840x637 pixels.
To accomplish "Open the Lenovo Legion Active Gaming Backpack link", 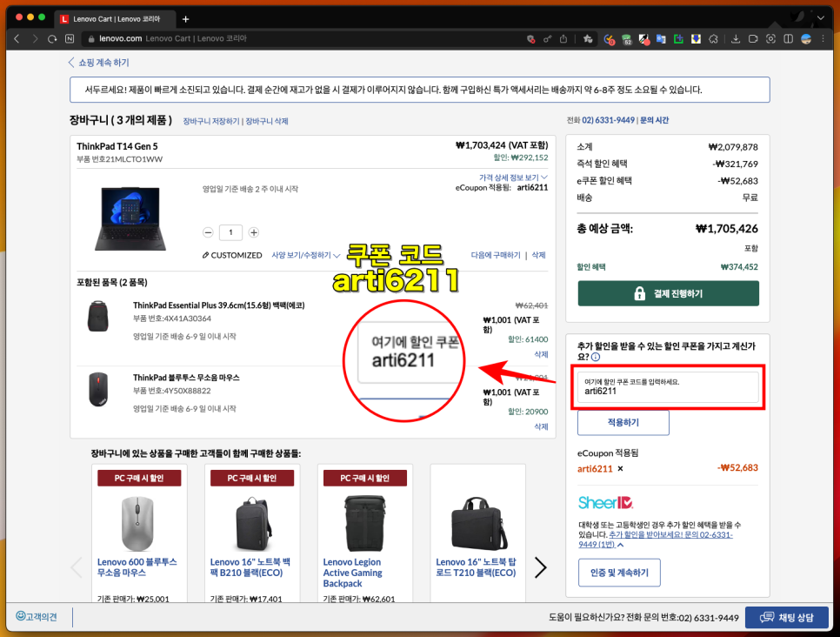I will pyautogui.click(x=352, y=573).
